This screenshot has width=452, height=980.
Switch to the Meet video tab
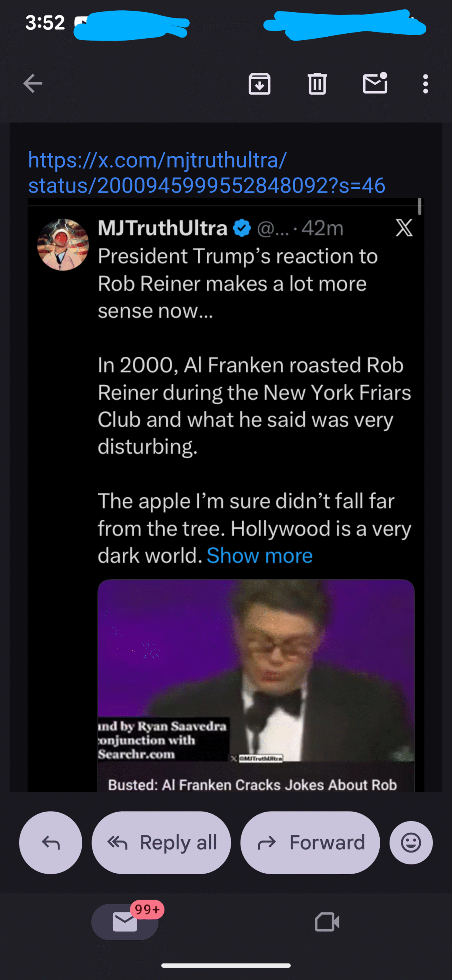(x=327, y=921)
